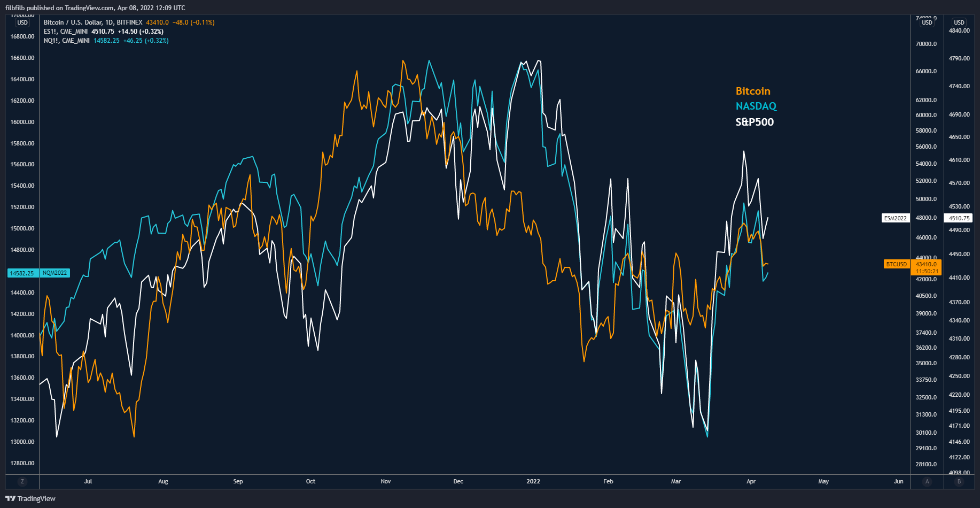Click the Z timezone button
The width and height of the screenshot is (980, 508).
22,481
